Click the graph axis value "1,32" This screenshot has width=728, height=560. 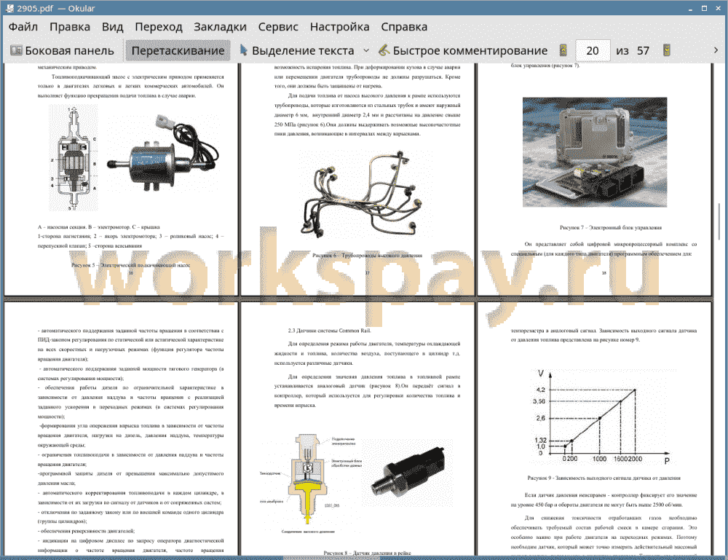click(x=540, y=440)
